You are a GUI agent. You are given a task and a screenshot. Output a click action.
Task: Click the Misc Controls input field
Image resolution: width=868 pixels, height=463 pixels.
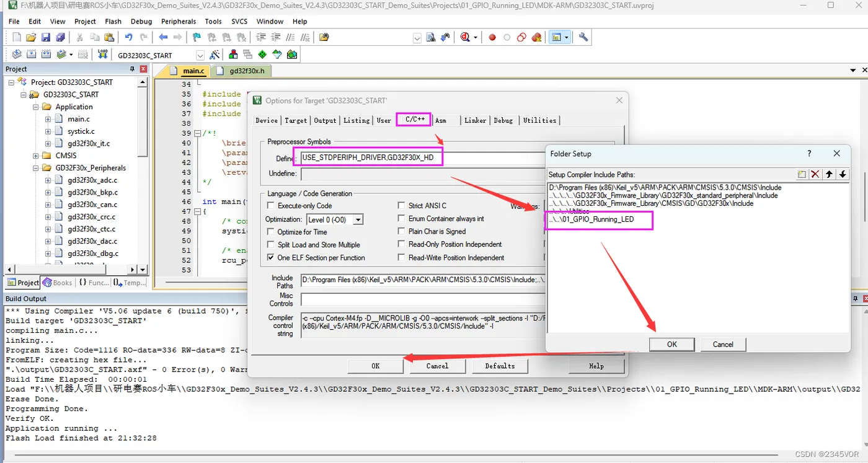click(x=423, y=299)
